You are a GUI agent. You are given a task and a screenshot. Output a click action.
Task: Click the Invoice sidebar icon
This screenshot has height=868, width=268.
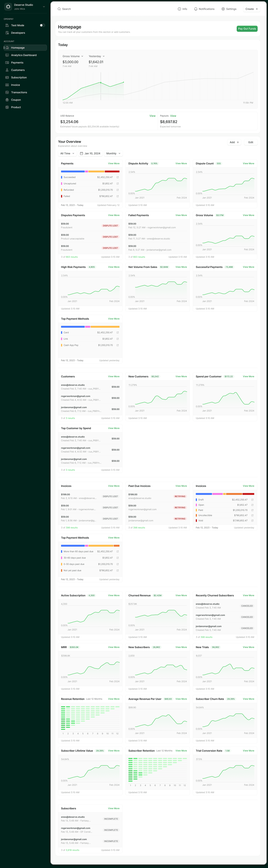[x=7, y=85]
